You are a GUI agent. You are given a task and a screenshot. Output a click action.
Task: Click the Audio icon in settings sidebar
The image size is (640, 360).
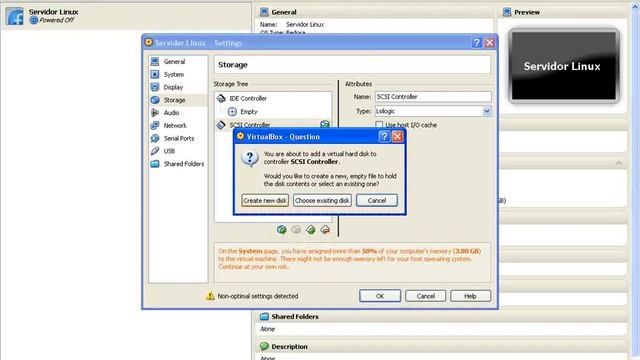coord(155,113)
